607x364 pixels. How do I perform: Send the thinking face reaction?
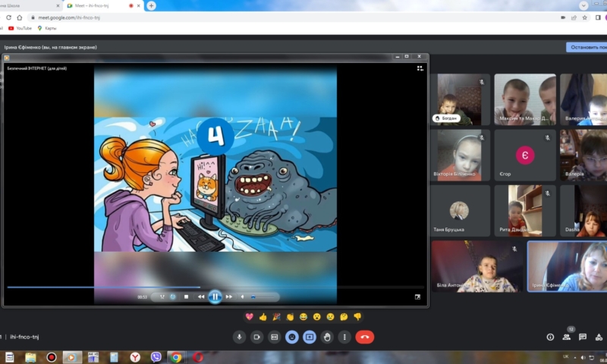point(344,317)
